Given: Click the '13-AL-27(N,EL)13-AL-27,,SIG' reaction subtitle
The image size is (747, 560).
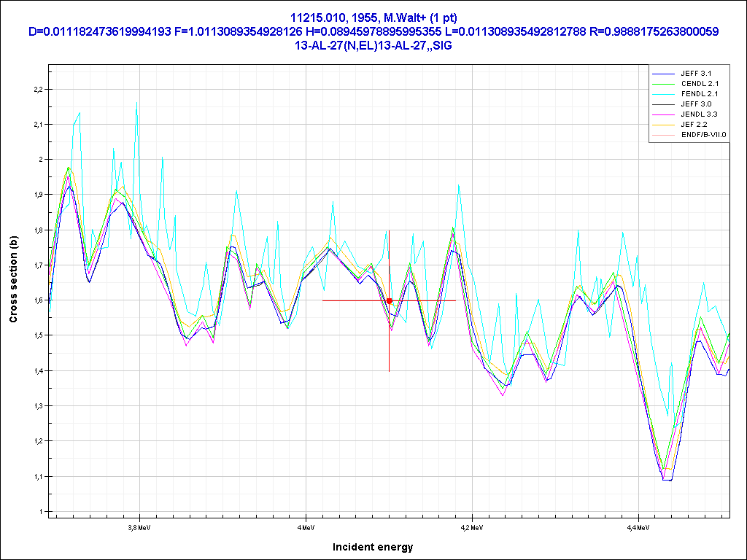Looking at the screenshot, I should click(x=373, y=45).
